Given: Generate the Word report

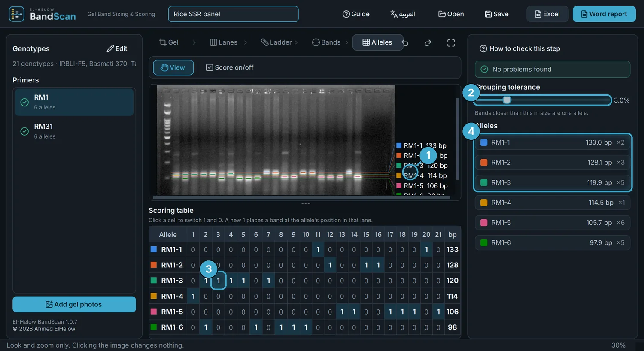Looking at the screenshot, I should [x=604, y=14].
